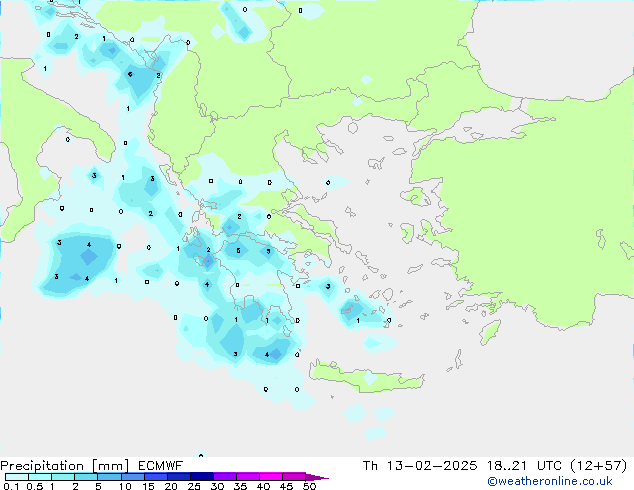Click the '35' legend scale value
This screenshot has height=490, width=634.
240,486
